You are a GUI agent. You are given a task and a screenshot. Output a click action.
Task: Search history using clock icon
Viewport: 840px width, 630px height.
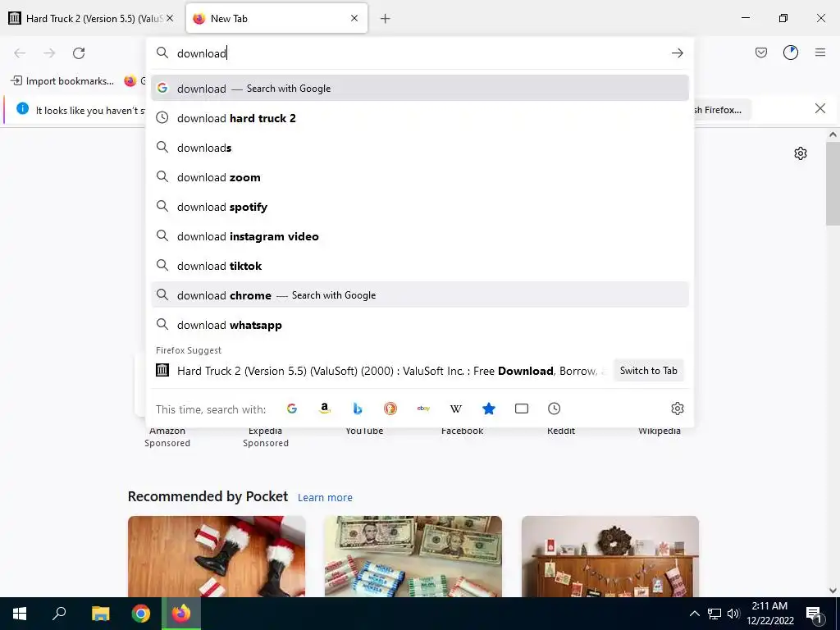554,409
